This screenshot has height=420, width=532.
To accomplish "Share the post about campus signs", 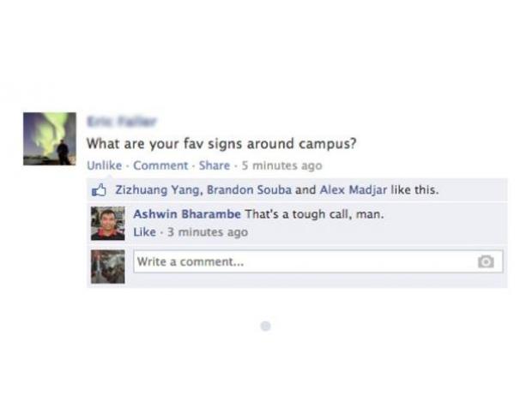I will coord(215,165).
